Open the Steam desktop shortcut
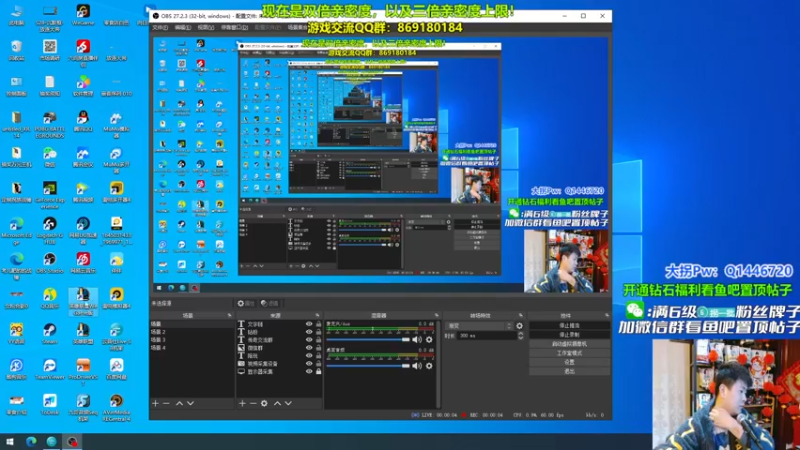 tap(49, 334)
